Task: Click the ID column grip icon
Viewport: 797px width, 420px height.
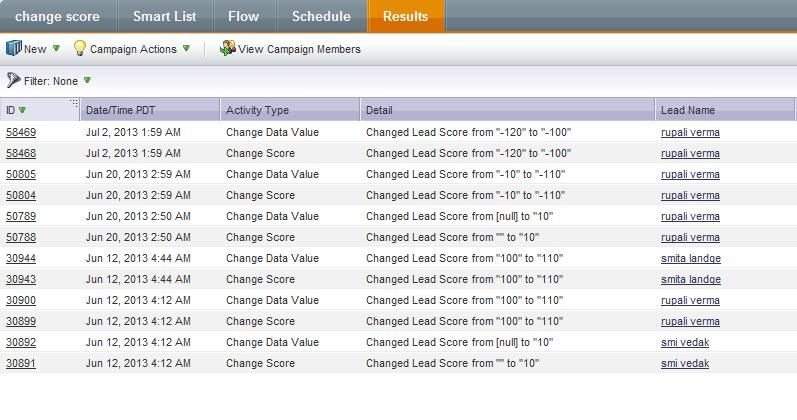Action: tap(74, 103)
